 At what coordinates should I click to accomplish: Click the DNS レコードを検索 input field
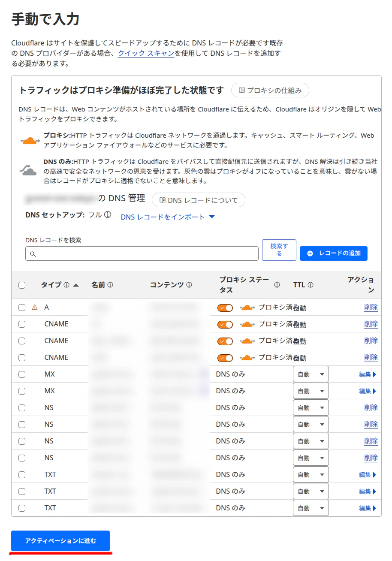[x=142, y=253]
